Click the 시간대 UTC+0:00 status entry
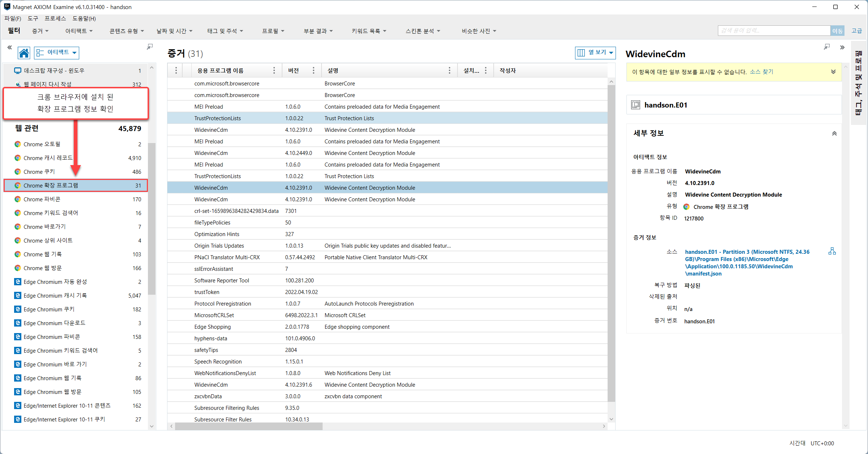 [x=812, y=443]
